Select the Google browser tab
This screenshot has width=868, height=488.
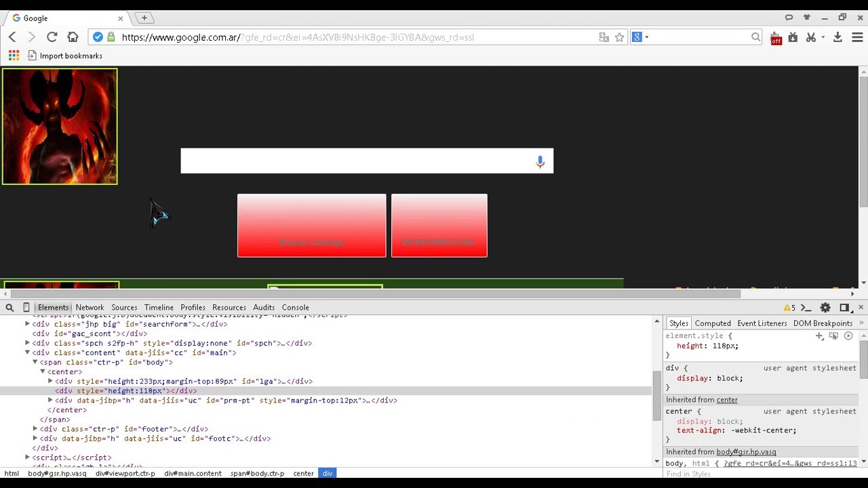tap(68, 18)
